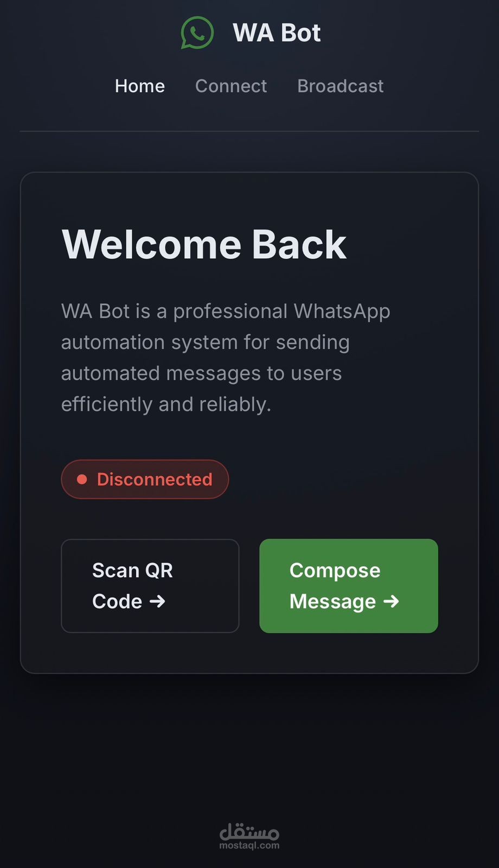This screenshot has width=499, height=868.
Task: Click the mostaql.com text link
Action: 250,845
